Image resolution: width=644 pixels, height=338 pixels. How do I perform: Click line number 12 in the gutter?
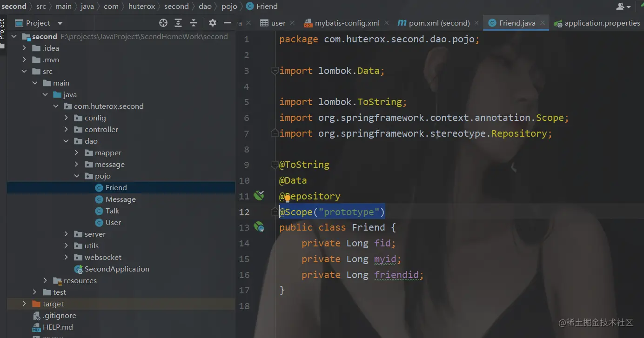pyautogui.click(x=244, y=212)
